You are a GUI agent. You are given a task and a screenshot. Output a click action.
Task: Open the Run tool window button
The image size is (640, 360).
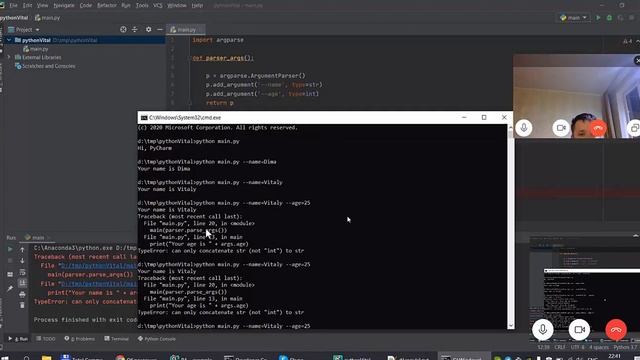point(18,339)
